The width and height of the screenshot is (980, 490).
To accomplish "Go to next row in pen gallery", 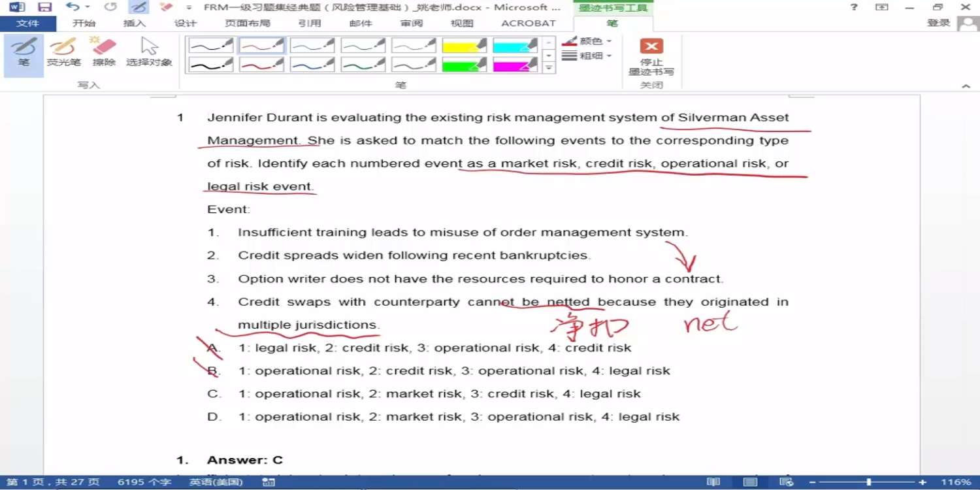I will tap(549, 56).
